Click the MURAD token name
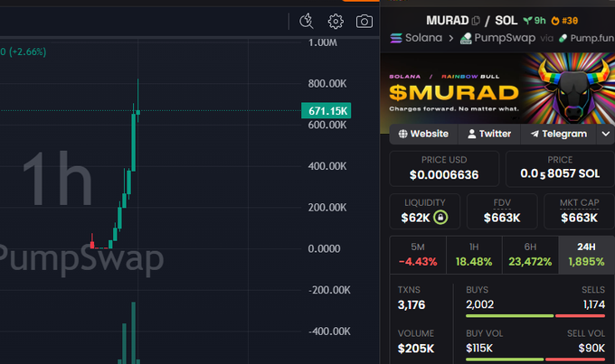The image size is (615, 364). (447, 21)
